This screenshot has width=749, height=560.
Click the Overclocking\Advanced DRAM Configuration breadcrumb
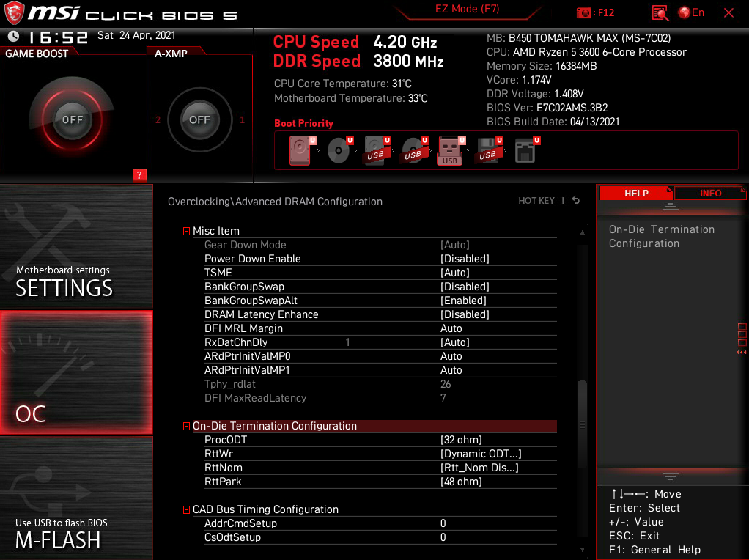click(275, 202)
